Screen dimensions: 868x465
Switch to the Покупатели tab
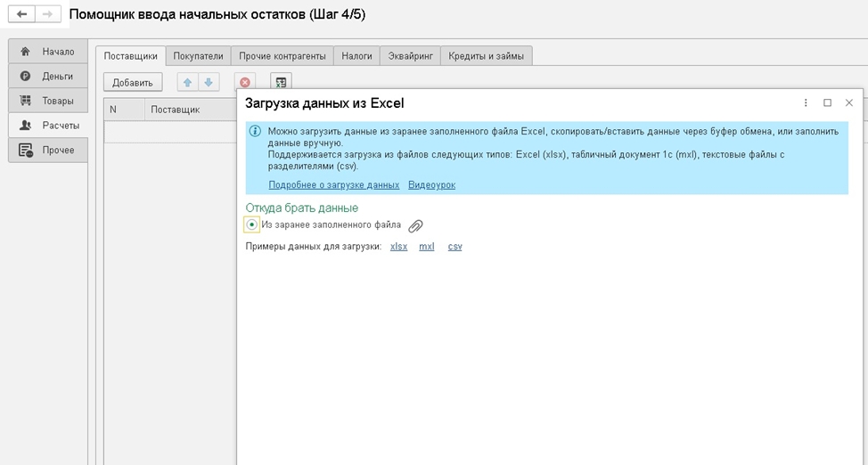pos(198,56)
